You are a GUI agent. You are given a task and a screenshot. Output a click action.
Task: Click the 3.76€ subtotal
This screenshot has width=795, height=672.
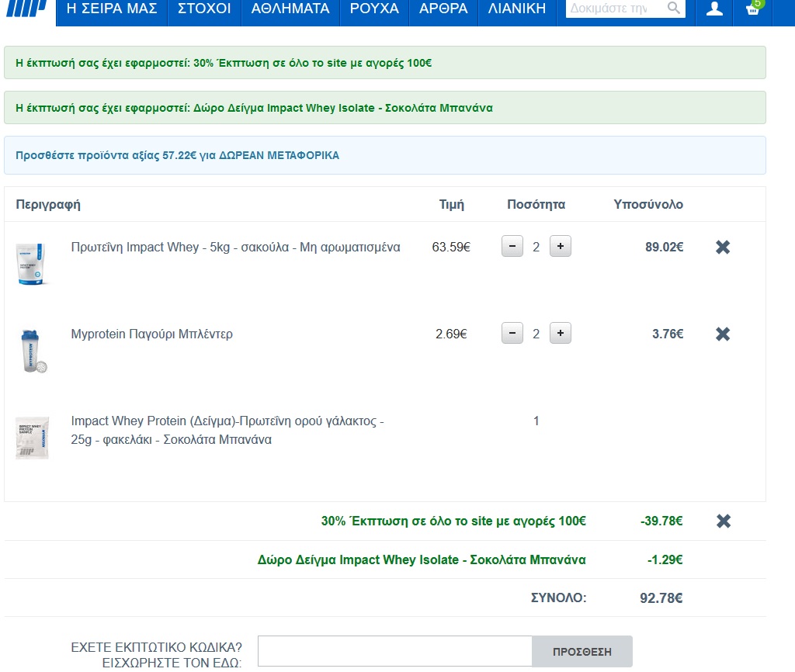[668, 334]
